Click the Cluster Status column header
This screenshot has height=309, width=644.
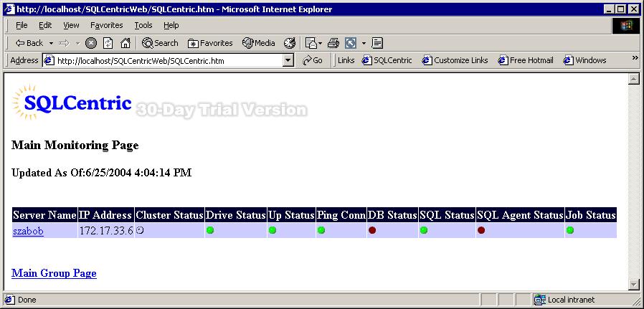170,215
